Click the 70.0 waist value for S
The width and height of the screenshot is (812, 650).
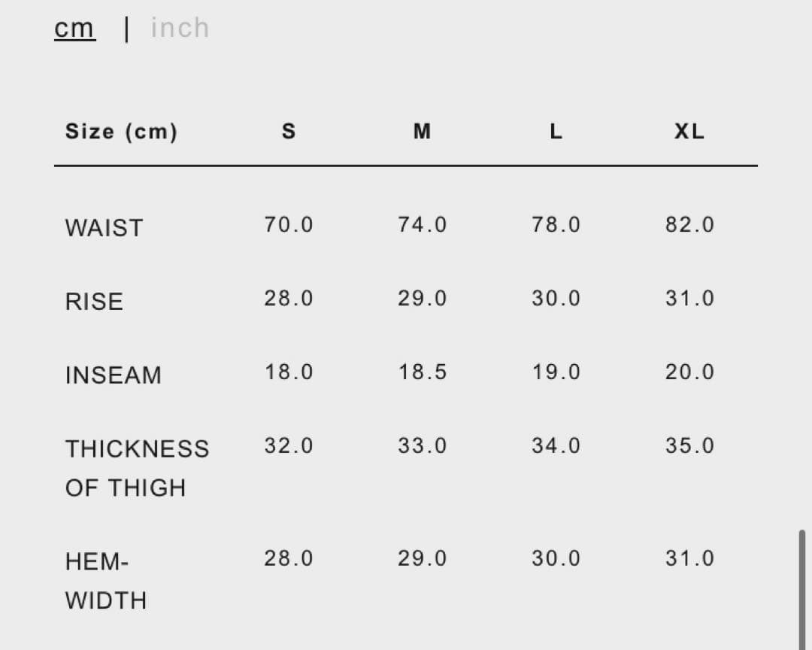click(x=288, y=224)
